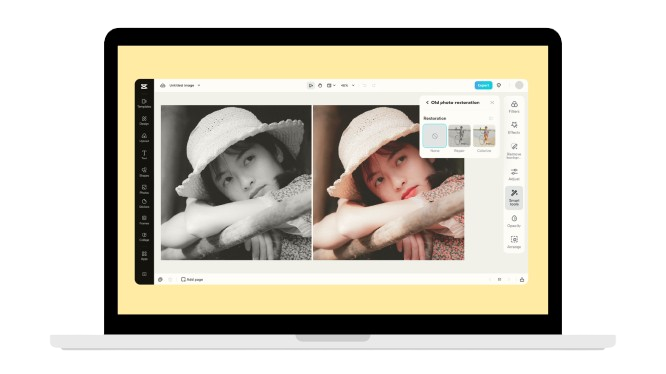This screenshot has width=666, height=374.
Task: Open Smart tools in the right panel
Action: coord(514,198)
